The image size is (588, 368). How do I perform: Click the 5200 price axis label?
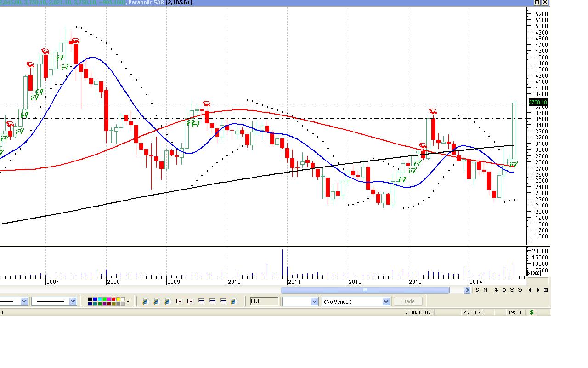[x=541, y=14]
